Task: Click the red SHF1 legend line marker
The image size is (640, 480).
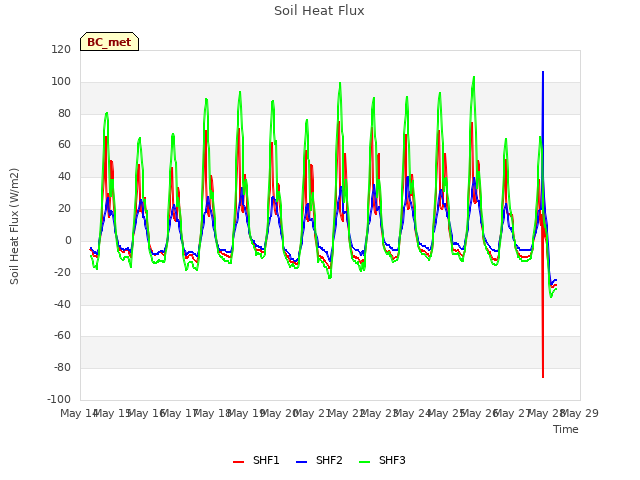Action: pyautogui.click(x=238, y=462)
